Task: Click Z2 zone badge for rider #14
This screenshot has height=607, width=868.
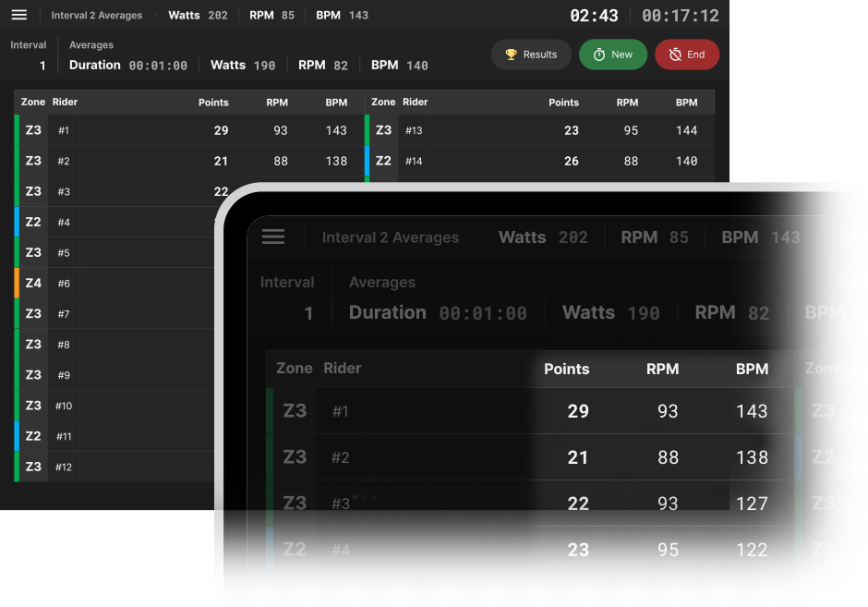Action: (x=383, y=161)
